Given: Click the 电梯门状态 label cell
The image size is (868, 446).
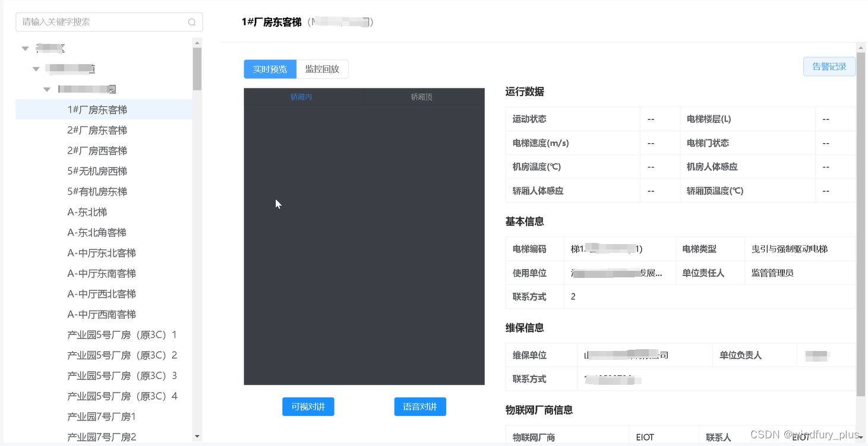Looking at the screenshot, I should tap(747, 143).
